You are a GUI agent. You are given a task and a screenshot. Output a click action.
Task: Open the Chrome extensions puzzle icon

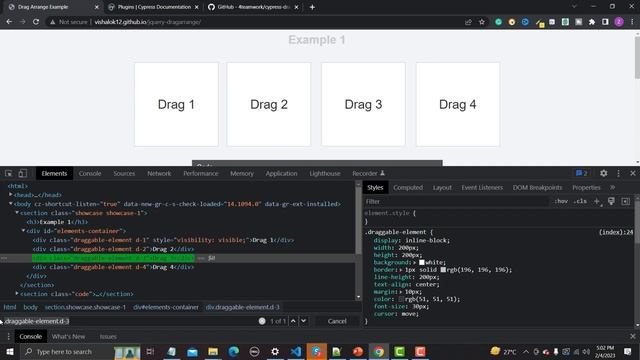coord(591,22)
